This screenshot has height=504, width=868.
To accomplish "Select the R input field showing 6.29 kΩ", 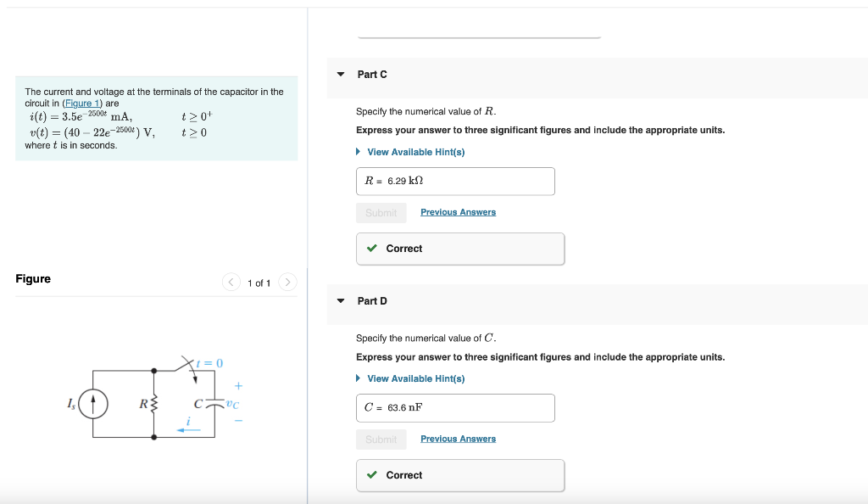I will pyautogui.click(x=455, y=181).
